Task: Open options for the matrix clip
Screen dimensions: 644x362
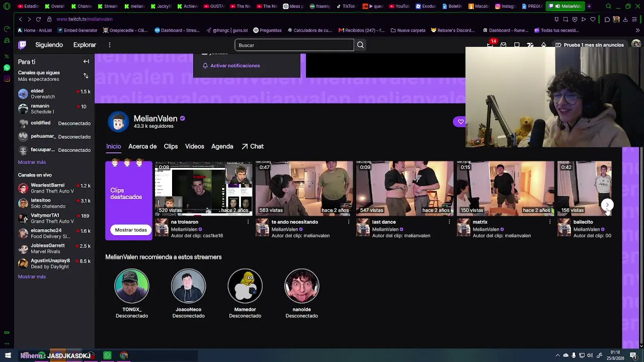Action: (550, 222)
